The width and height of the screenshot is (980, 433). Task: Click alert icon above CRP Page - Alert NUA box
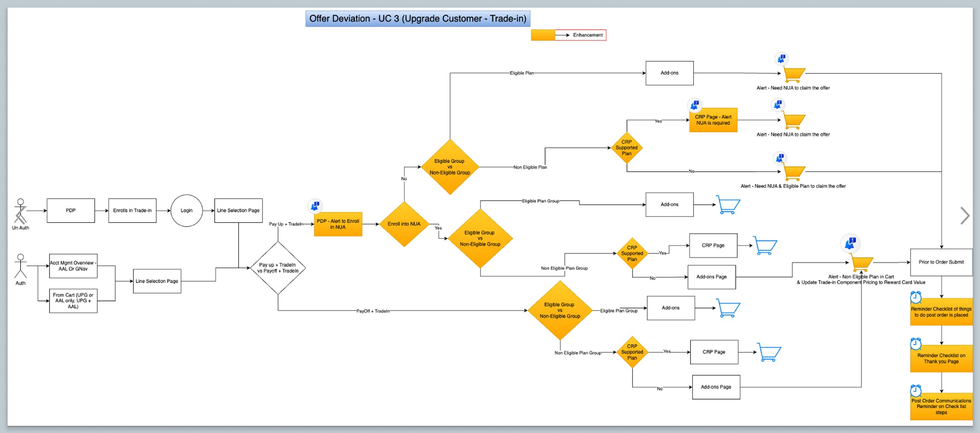pyautogui.click(x=695, y=105)
